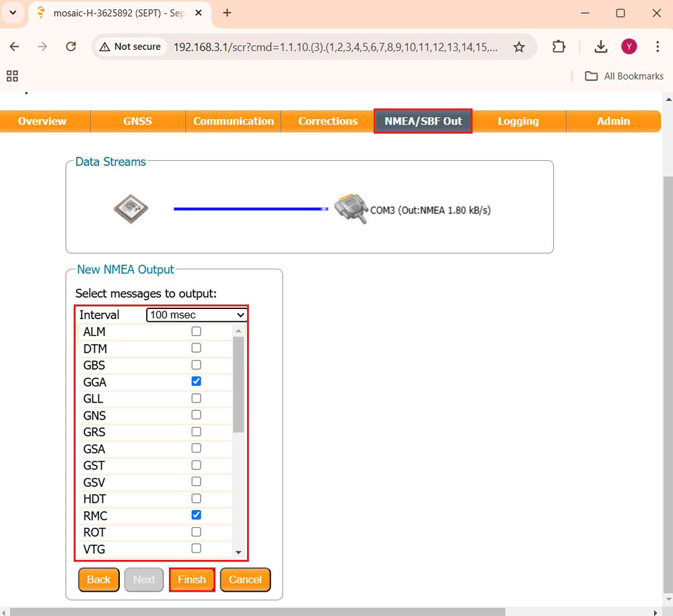Reload the page with the refresh icon
This screenshot has height=616, width=673.
pos(71,46)
